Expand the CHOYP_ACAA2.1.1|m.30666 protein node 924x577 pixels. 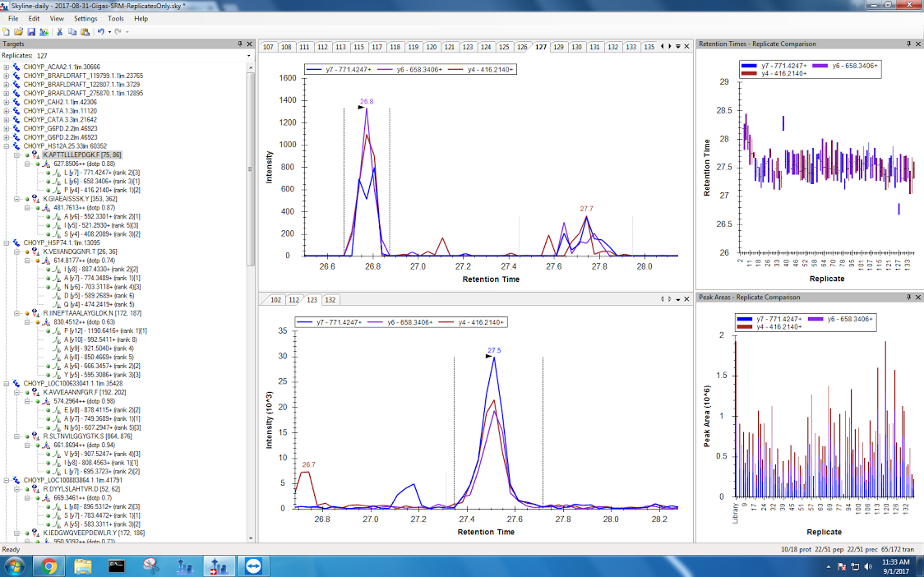(7, 67)
